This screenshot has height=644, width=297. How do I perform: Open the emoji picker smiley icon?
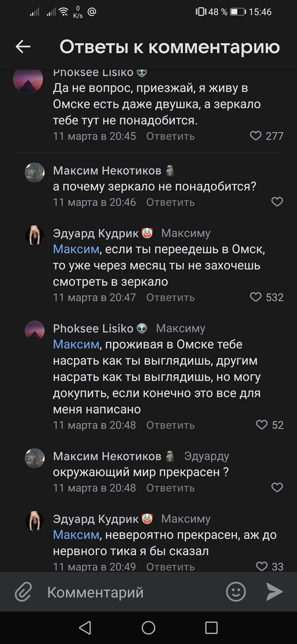[236, 592]
